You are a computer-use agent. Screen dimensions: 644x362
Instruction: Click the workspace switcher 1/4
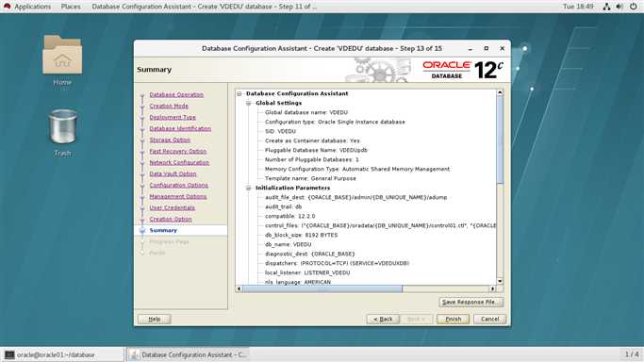pyautogui.click(x=632, y=354)
